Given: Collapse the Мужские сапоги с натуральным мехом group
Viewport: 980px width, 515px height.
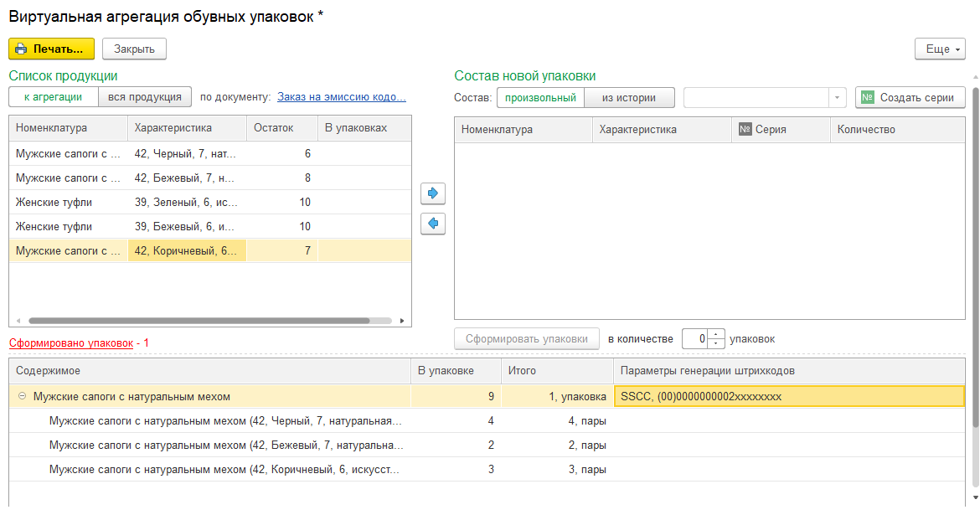Looking at the screenshot, I should click(x=23, y=396).
